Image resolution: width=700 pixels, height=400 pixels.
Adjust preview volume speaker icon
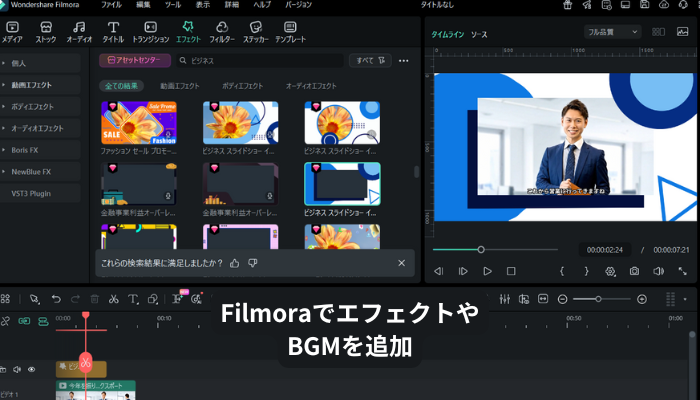point(658,271)
